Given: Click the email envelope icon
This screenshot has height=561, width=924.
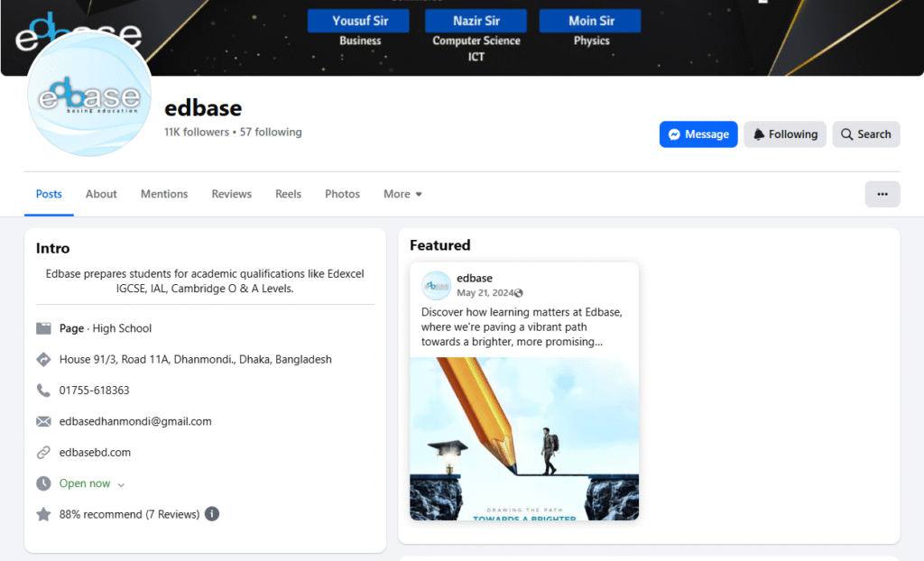Looking at the screenshot, I should click(43, 421).
